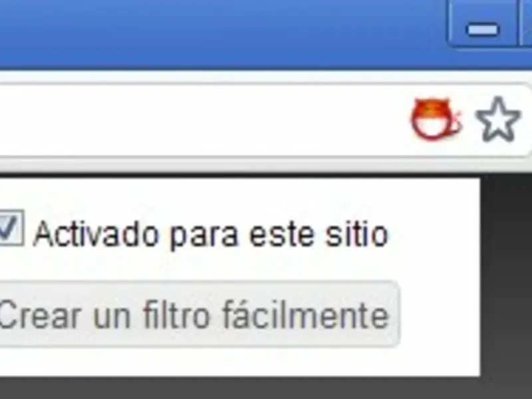The height and width of the screenshot is (399, 532).
Task: Toggle ad blocking for this site
Action: click(x=11, y=227)
